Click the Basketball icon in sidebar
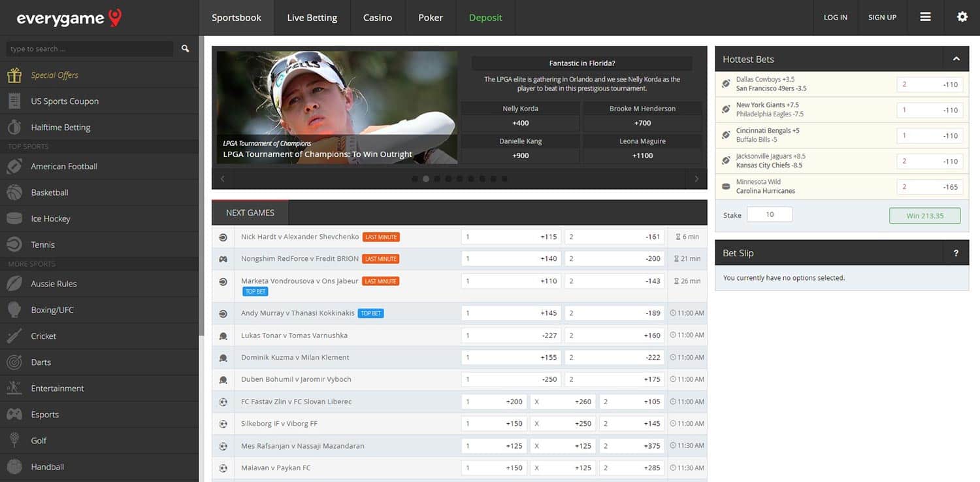980x482 pixels. click(14, 192)
